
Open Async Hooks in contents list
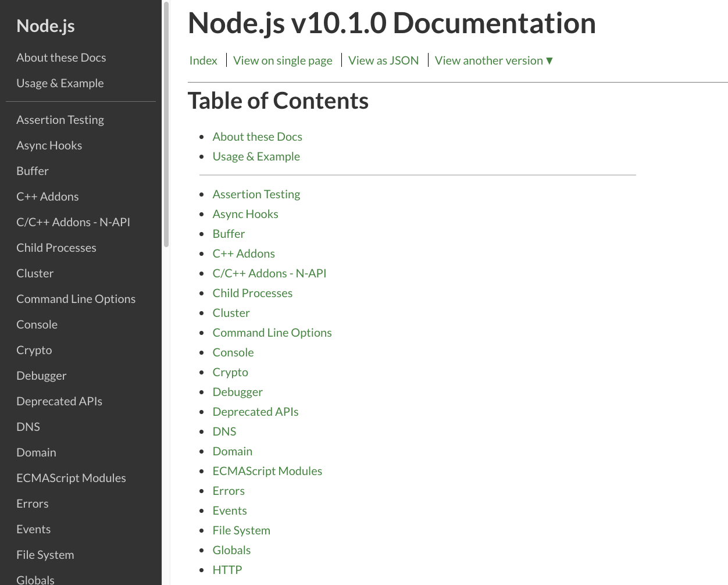[x=245, y=214]
